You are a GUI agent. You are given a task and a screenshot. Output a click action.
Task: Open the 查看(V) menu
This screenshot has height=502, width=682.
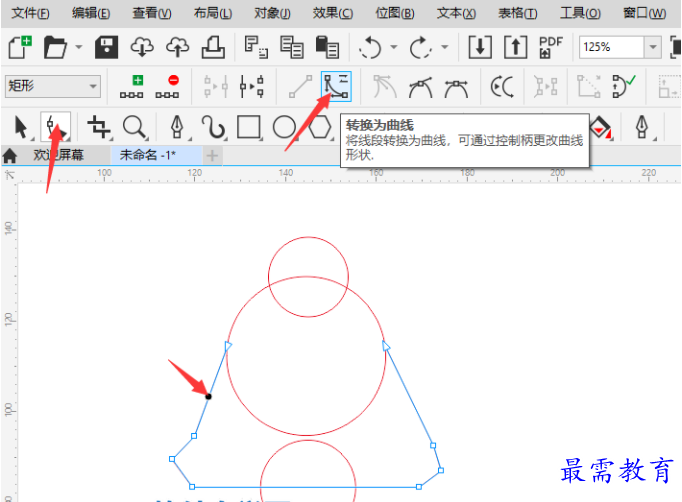tap(152, 13)
